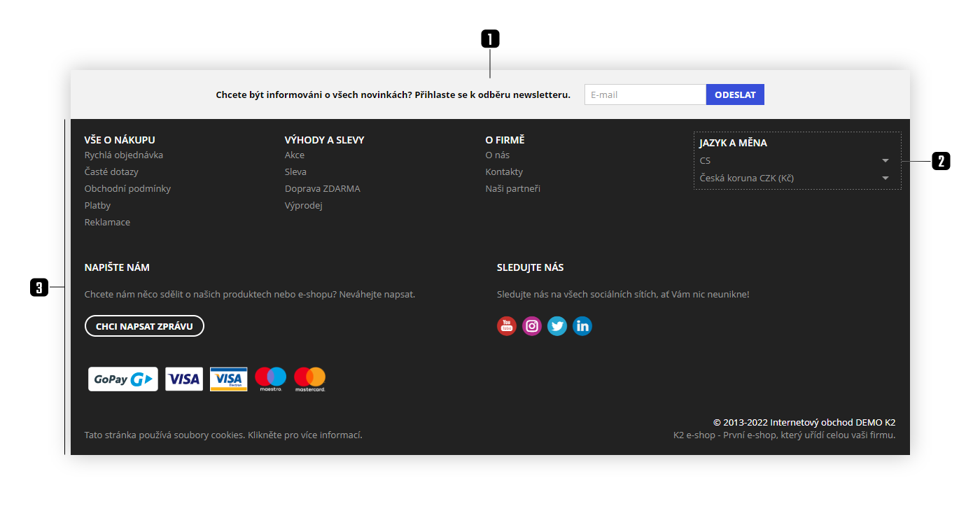
Task: Open the Časté dotazy link
Action: [x=111, y=172]
